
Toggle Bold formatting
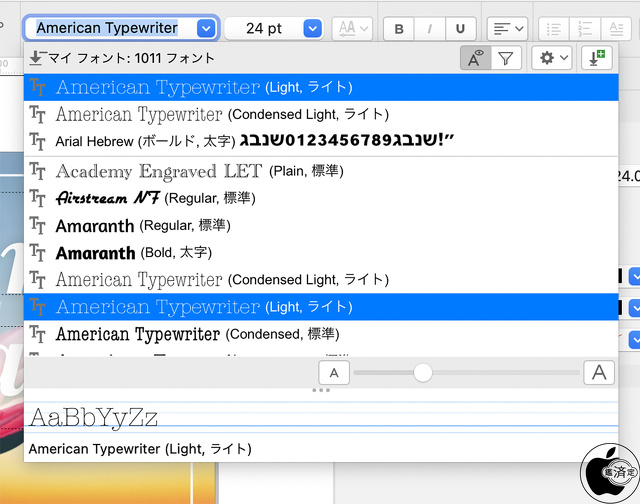point(399,29)
